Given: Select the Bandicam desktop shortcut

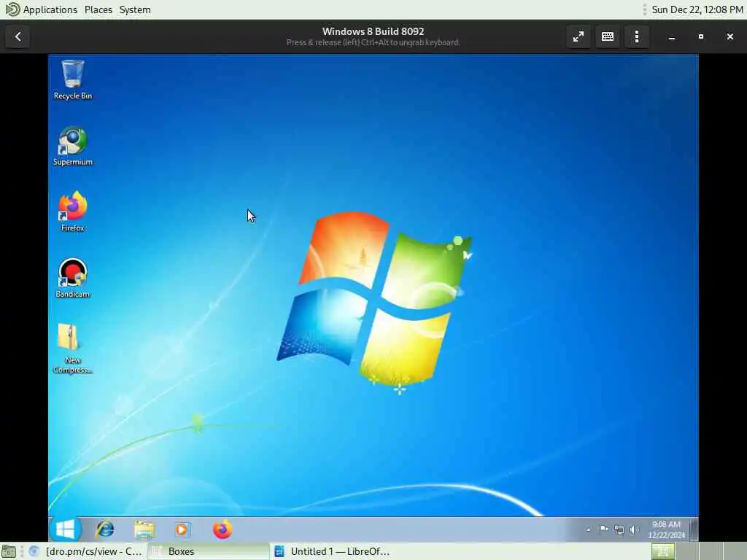Looking at the screenshot, I should pos(72,278).
